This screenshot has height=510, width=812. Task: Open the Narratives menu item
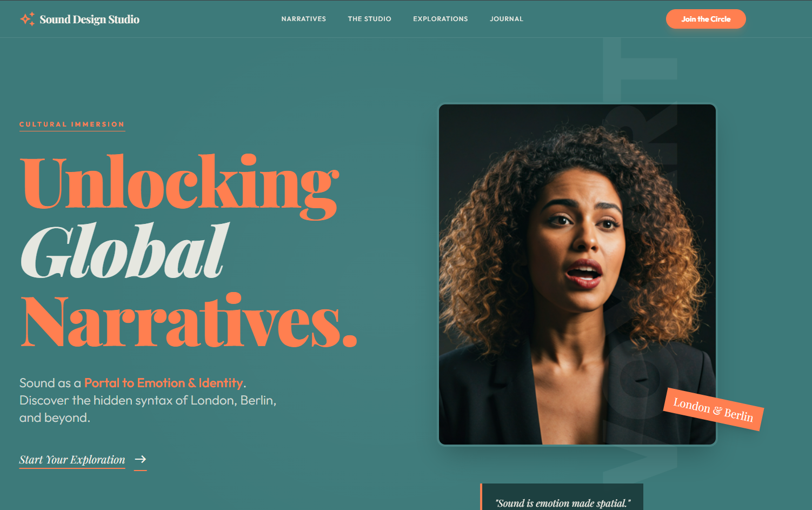coord(304,19)
